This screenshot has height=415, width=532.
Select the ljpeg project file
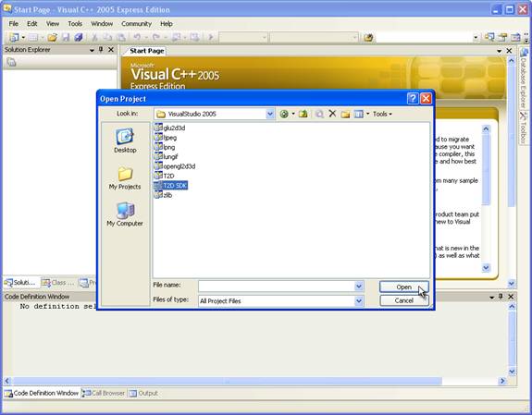pyautogui.click(x=166, y=138)
